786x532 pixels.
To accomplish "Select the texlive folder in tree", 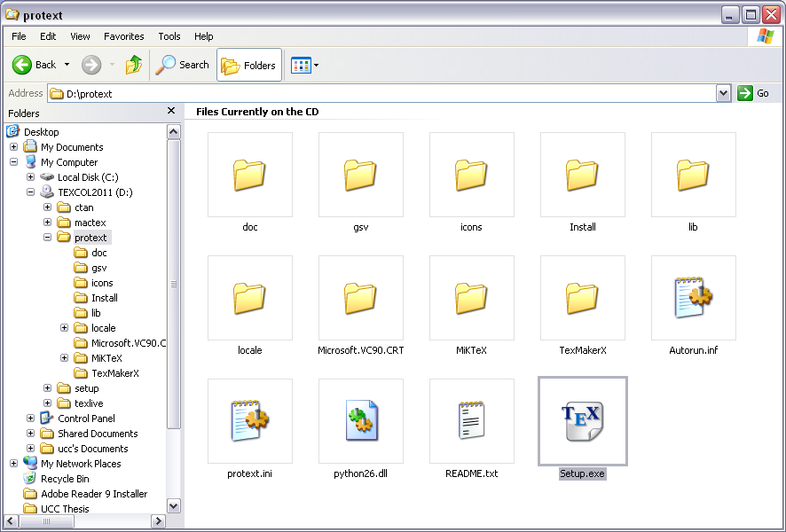I will tap(80, 403).
